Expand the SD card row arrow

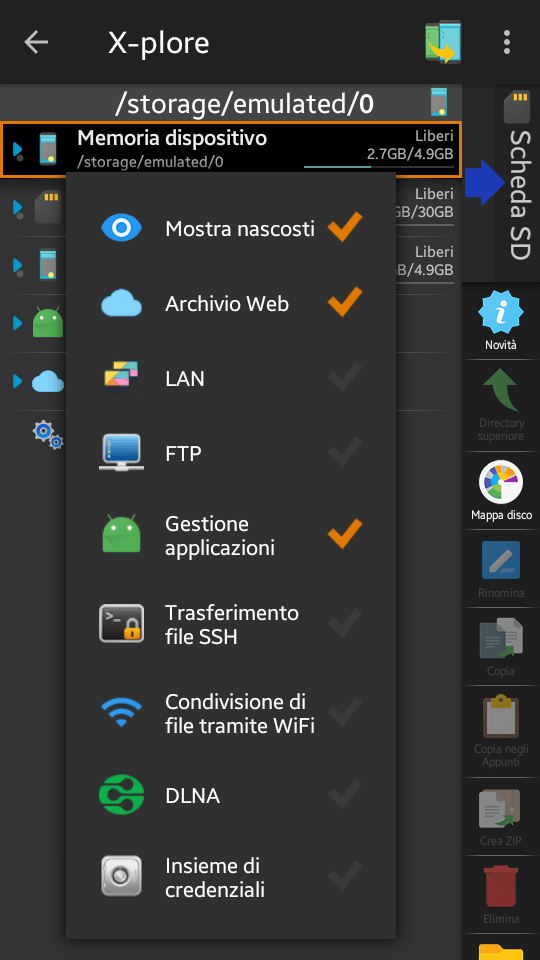pos(18,208)
